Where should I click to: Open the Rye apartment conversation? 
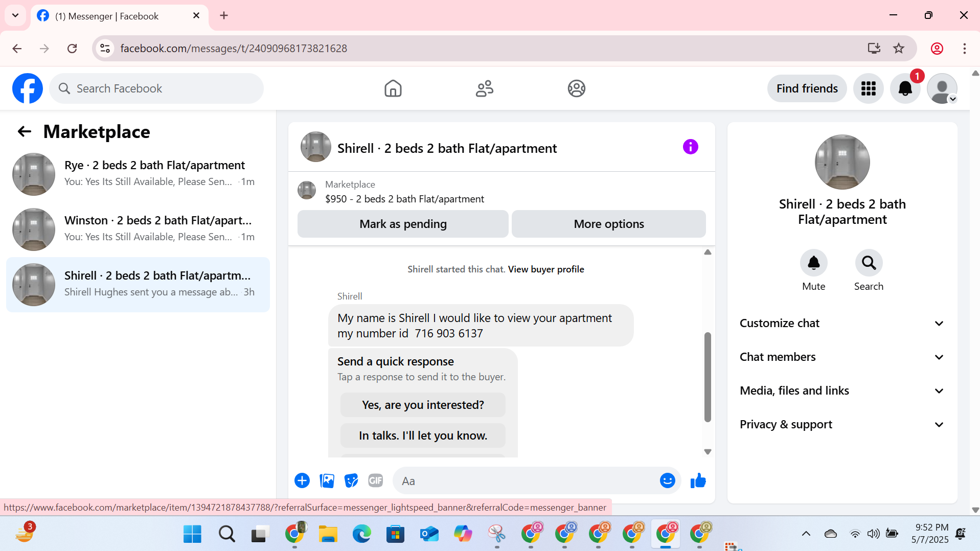click(138, 174)
